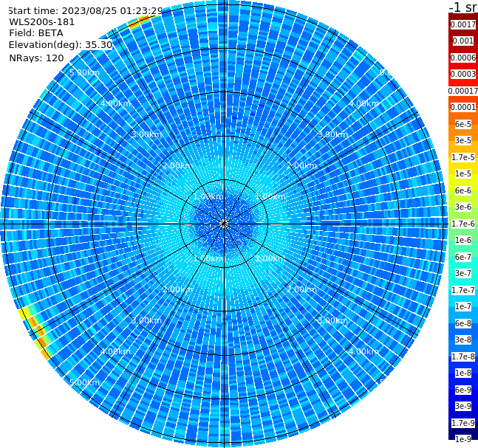This screenshot has height=448, width=478.
Task: Click the 0.0006 colorbar label
Action: (463, 58)
